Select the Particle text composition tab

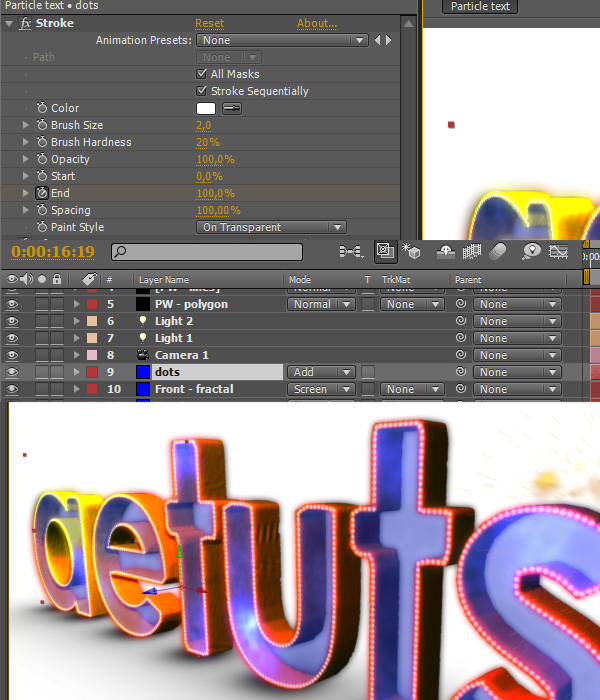[480, 6]
